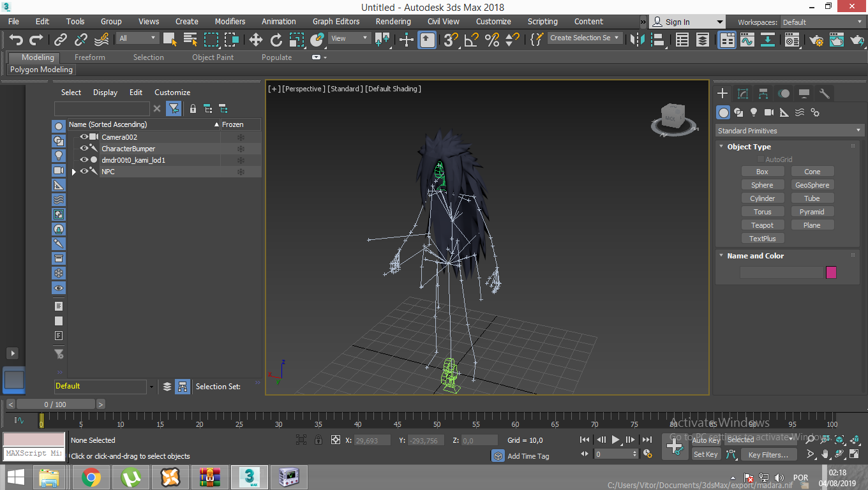Click the Undo arrow in main toolbar

(x=16, y=40)
